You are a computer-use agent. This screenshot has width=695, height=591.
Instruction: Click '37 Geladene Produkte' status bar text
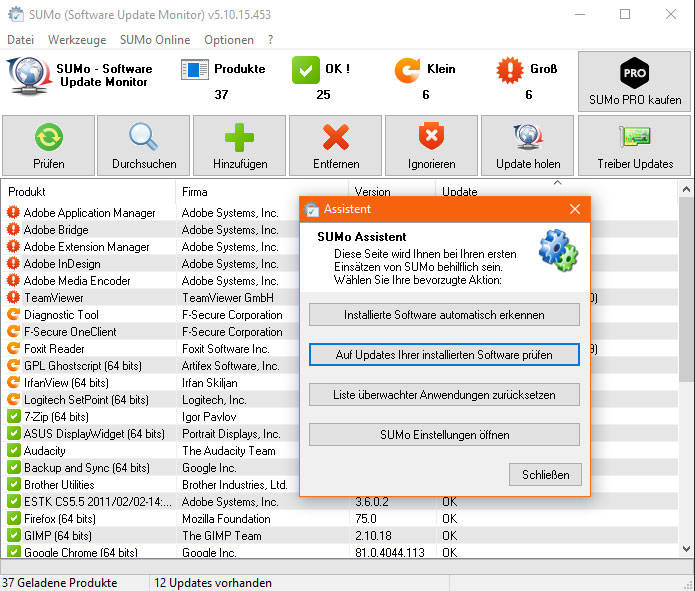pyautogui.click(x=59, y=583)
